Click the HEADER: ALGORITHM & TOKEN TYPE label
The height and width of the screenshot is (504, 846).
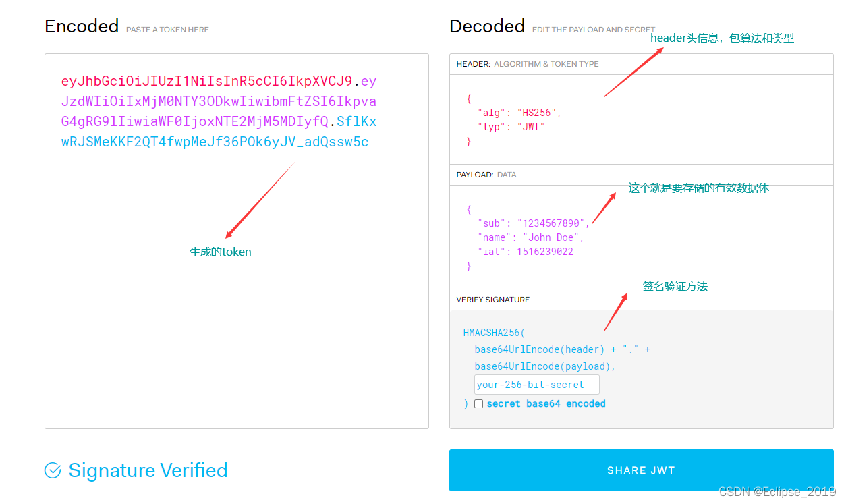[x=528, y=64]
